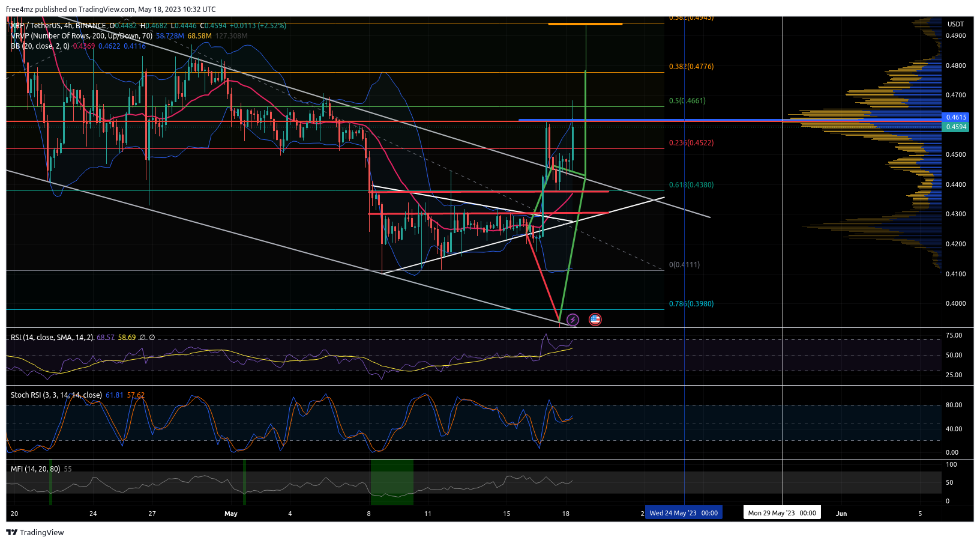This screenshot has width=980, height=543.
Task: Click the Wed 24 May '23 date marker
Action: (684, 513)
